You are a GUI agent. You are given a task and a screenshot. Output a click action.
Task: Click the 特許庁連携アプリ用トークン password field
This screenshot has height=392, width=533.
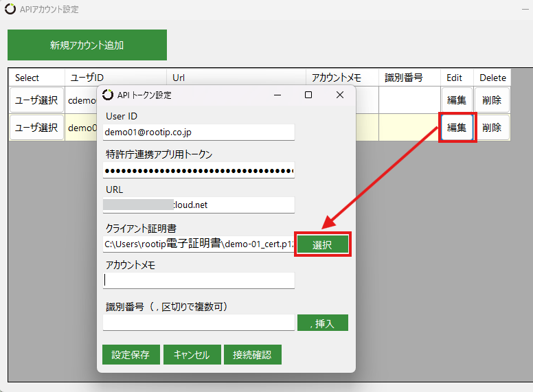[199, 170]
